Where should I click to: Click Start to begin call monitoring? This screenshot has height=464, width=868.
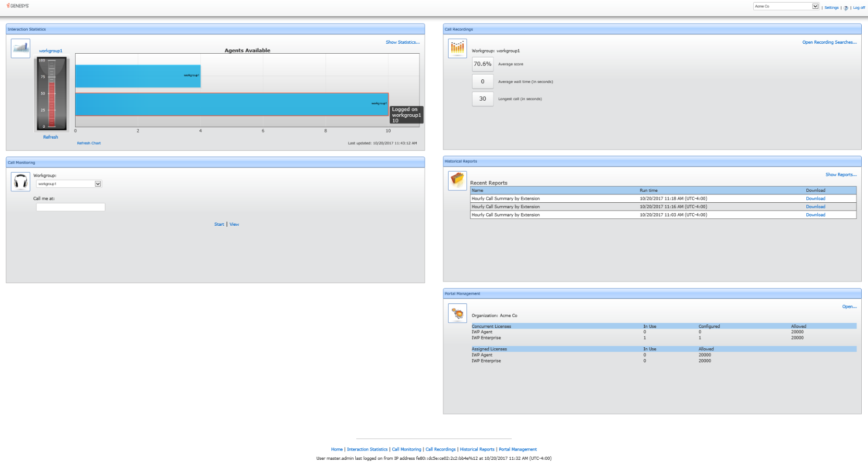tap(219, 224)
